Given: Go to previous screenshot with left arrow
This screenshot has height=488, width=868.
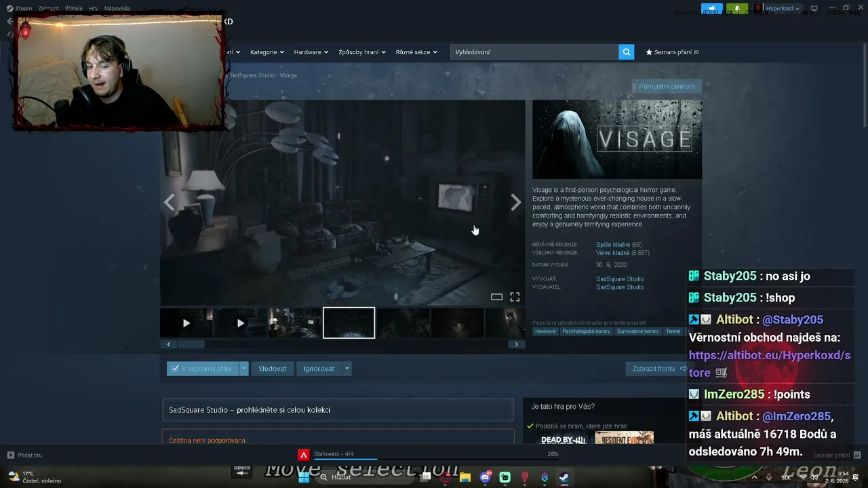Looking at the screenshot, I should 169,202.
